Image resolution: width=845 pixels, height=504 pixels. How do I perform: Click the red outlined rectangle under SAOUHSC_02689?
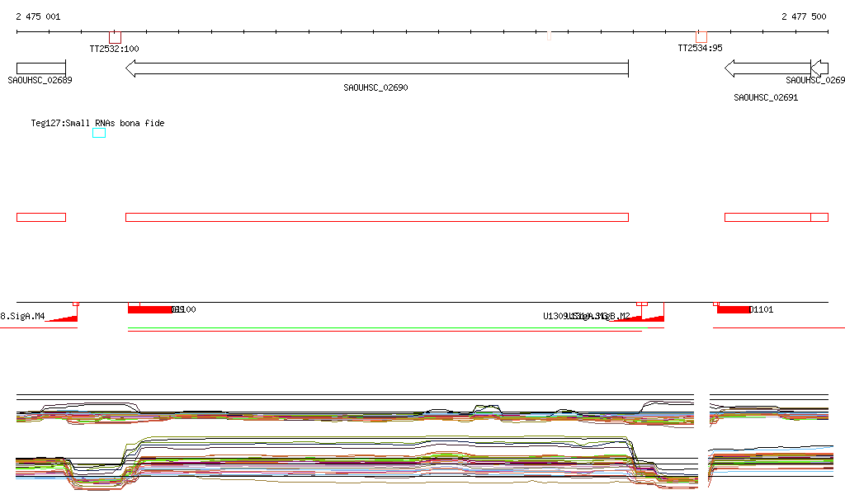41,218
